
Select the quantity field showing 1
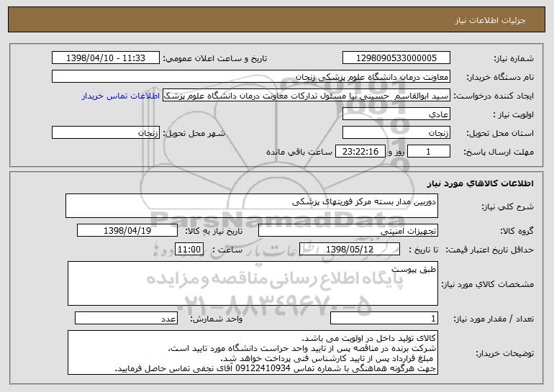384,318
